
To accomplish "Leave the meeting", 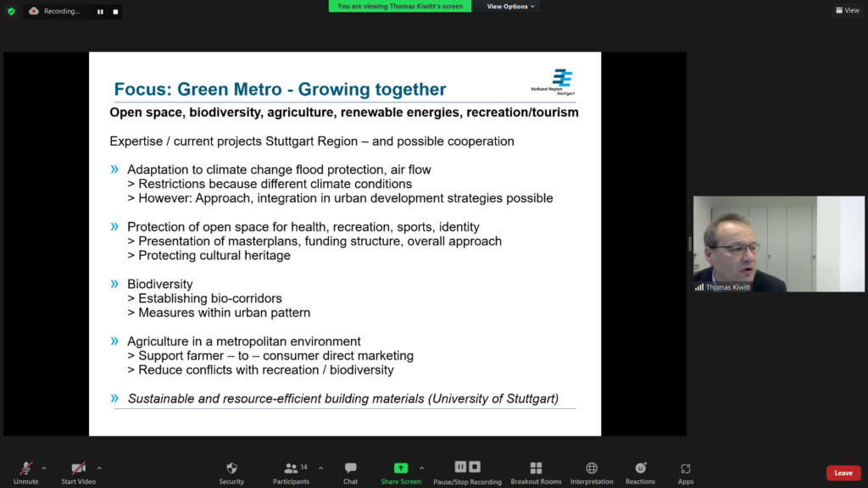I will (843, 473).
